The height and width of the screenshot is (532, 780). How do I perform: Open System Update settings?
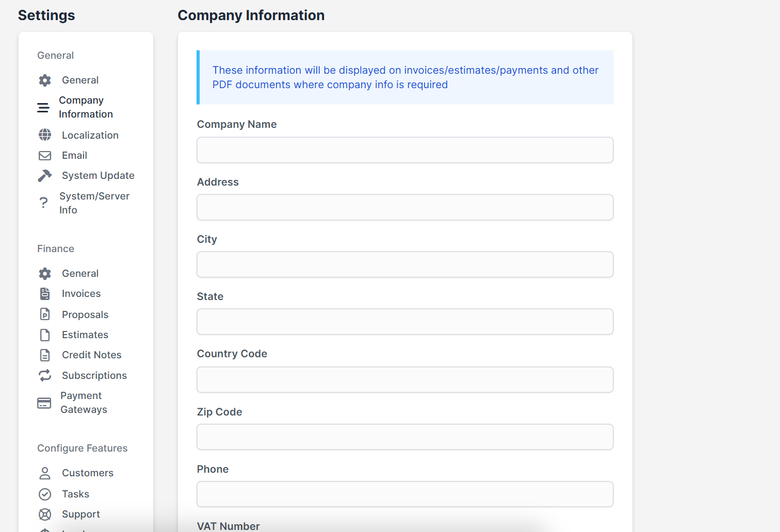[x=98, y=176]
